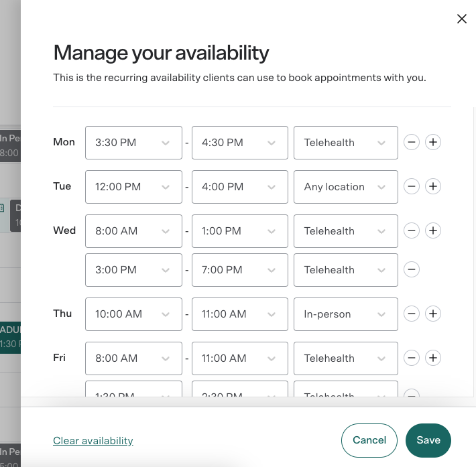
Task: Save the availability changes
Action: [428, 440]
